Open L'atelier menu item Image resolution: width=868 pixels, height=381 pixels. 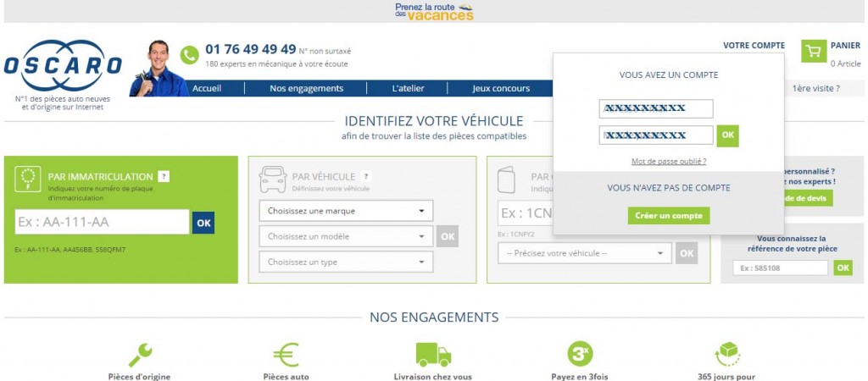[x=408, y=88]
